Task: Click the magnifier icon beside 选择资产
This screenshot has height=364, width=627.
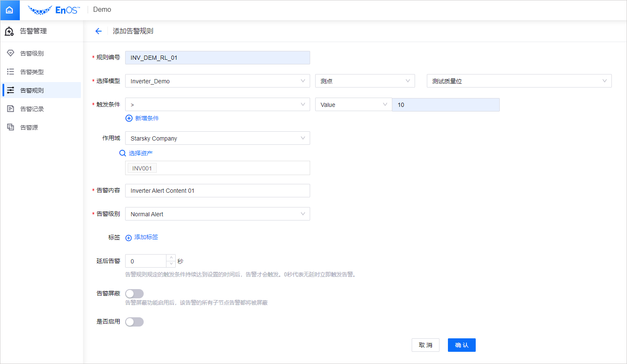Action: pos(123,153)
